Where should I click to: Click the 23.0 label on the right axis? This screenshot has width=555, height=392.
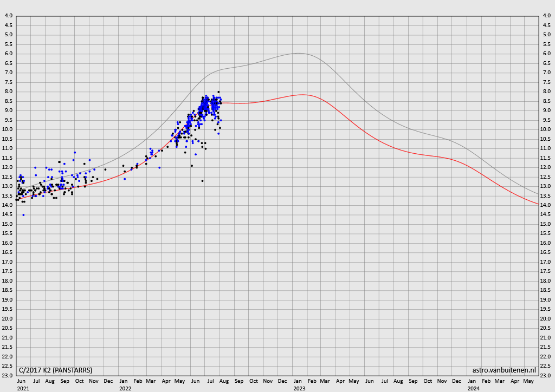(x=546, y=375)
